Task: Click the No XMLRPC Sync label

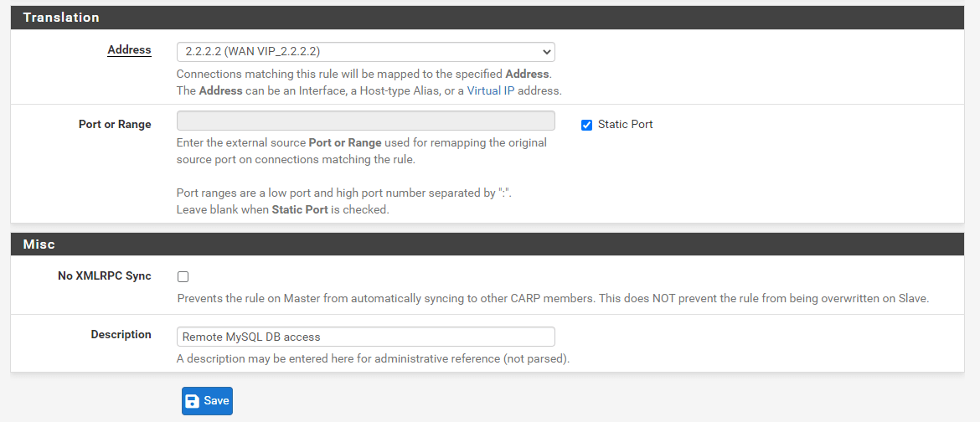Action: 105,275
